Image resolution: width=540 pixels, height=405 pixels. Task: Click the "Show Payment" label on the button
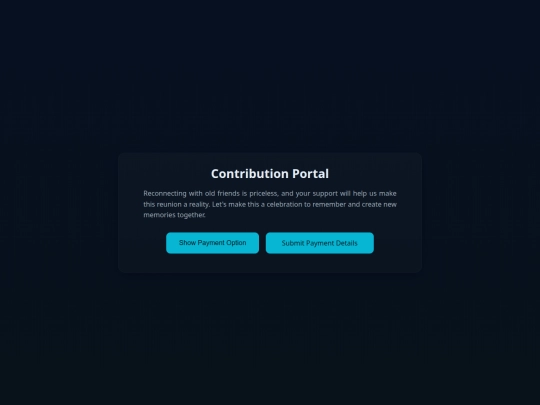tap(201, 243)
